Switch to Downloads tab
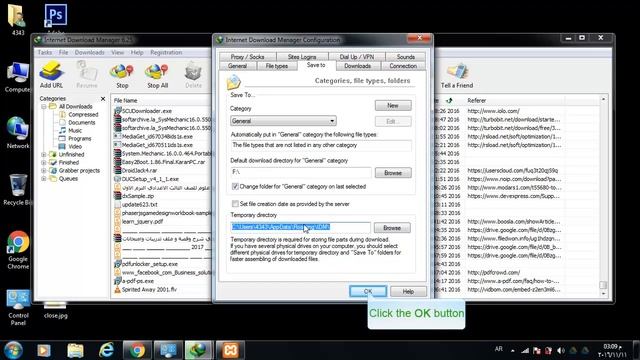 tap(358, 66)
